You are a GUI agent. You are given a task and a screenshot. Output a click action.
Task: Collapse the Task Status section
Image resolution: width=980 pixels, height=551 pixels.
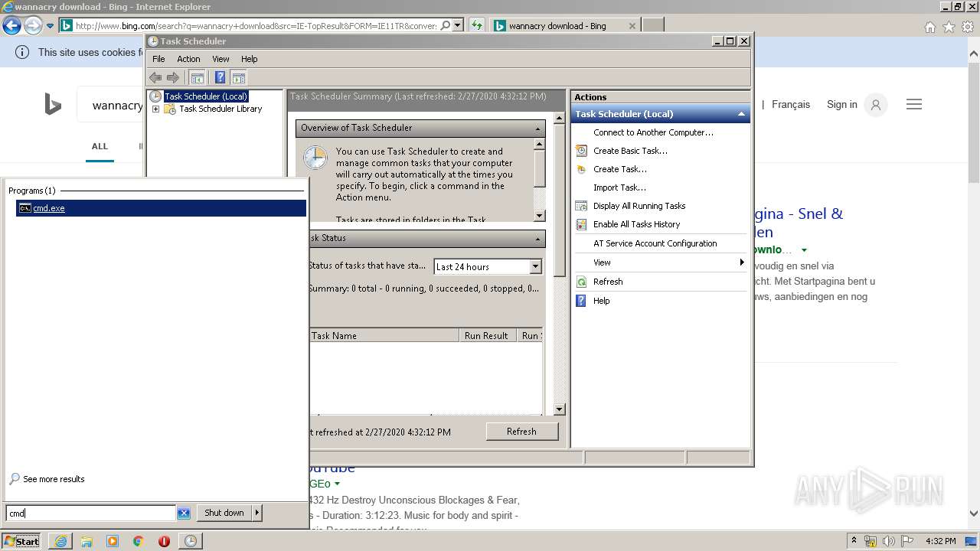click(537, 239)
